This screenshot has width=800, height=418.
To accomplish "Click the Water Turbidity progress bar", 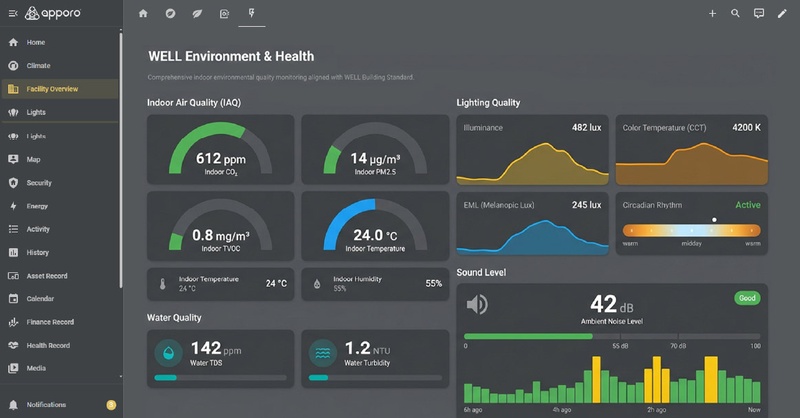I will coord(375,378).
